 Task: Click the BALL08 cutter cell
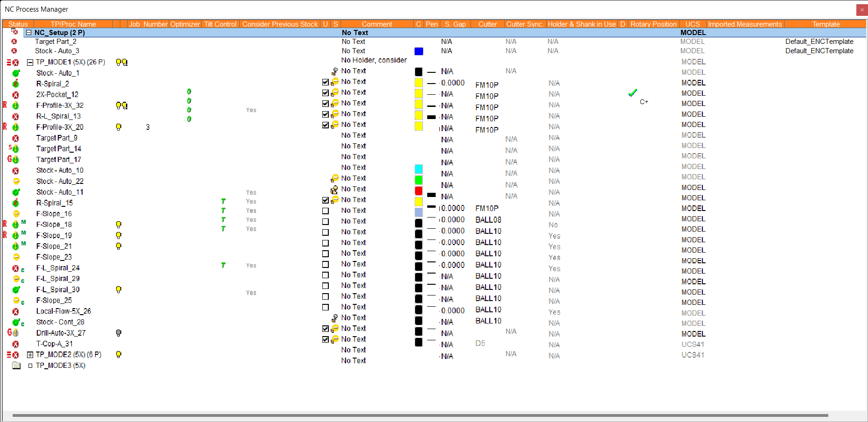pos(488,220)
